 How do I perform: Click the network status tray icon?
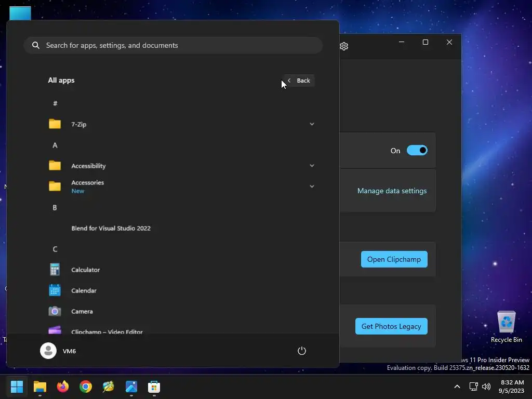pos(474,387)
